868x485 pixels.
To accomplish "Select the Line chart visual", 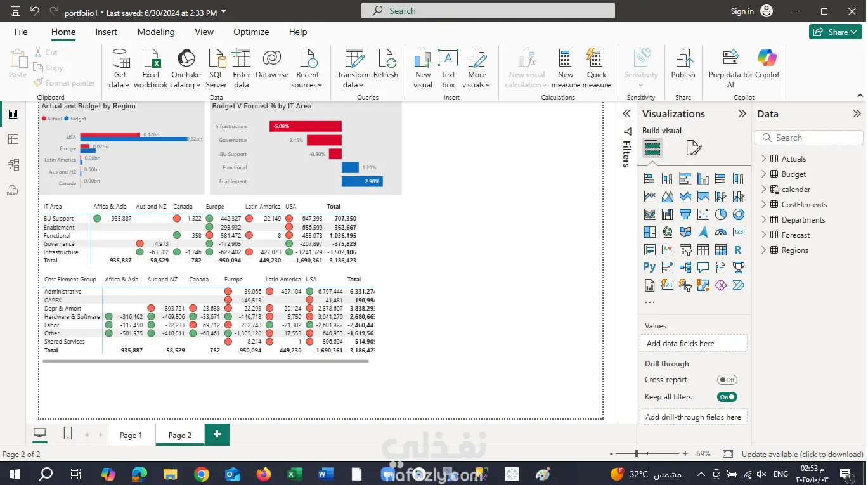I will click(x=649, y=197).
